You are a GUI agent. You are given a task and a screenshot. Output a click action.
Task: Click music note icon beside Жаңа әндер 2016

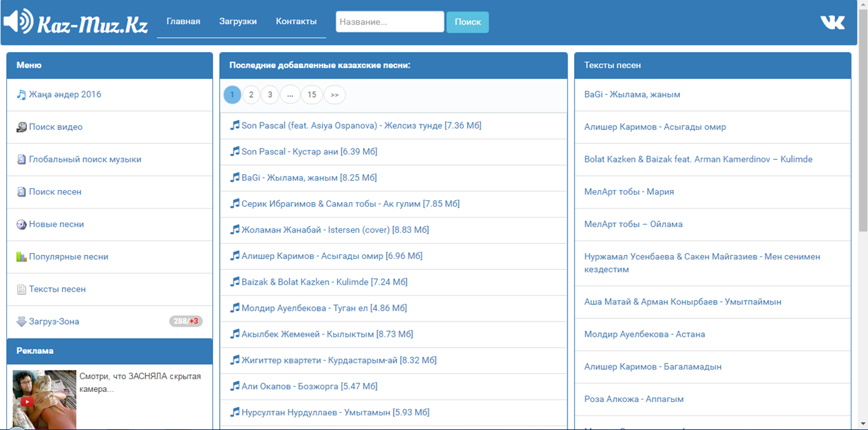coord(22,95)
